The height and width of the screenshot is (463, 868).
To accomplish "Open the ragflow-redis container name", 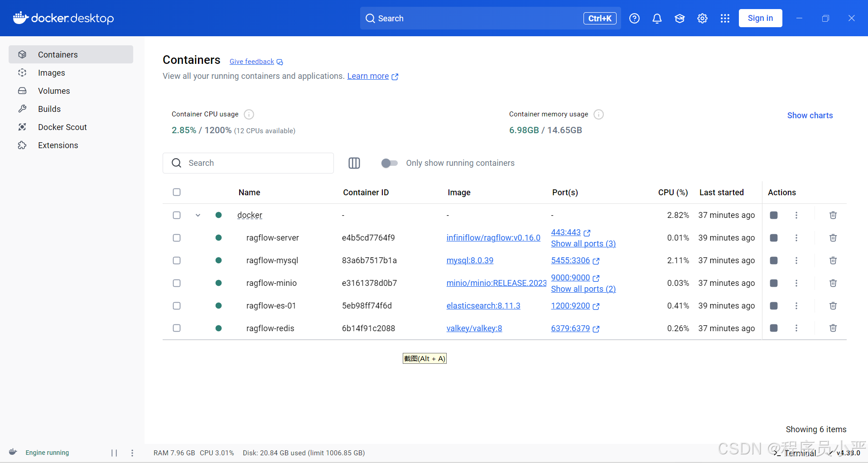I will [270, 328].
